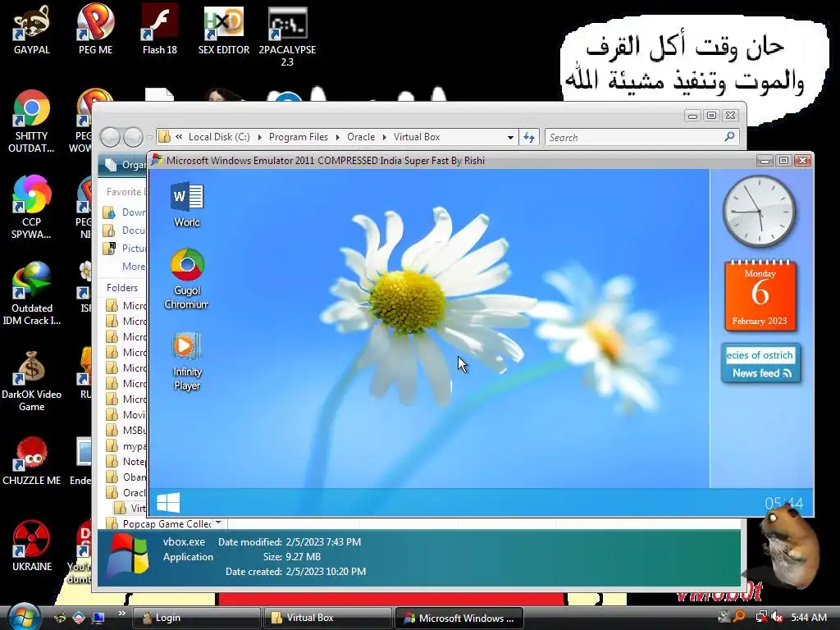Launch DarkOK Video Game money bag icon
Viewport: 840px width, 630px height.
click(x=32, y=380)
